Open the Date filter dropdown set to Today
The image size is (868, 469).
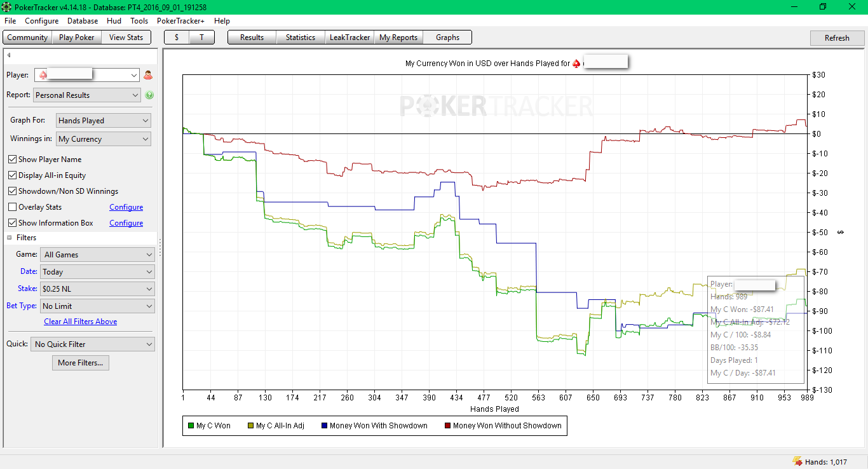pyautogui.click(x=97, y=272)
